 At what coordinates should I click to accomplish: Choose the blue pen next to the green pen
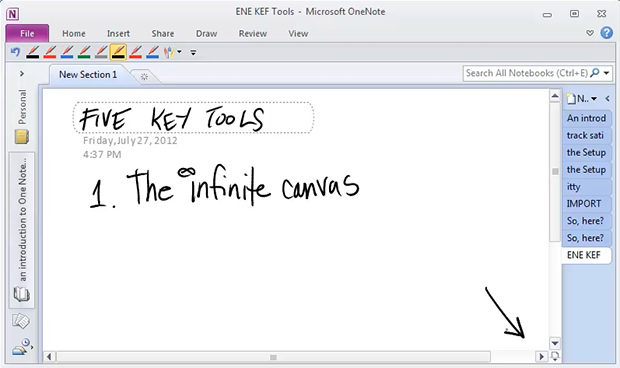click(x=67, y=52)
